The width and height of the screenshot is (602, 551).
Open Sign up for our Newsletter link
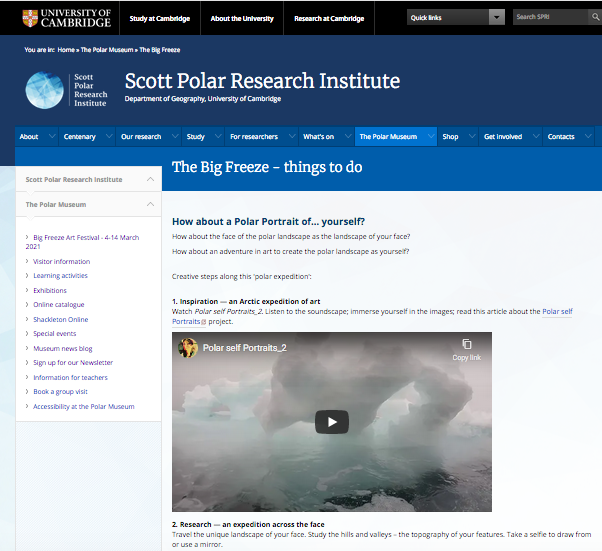[73, 362]
